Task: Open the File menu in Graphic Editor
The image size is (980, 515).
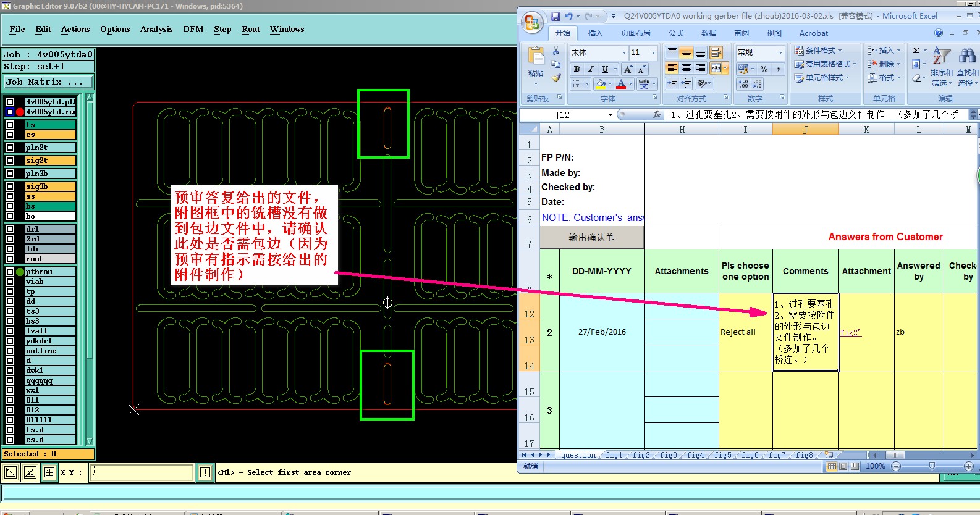Action: (x=17, y=29)
